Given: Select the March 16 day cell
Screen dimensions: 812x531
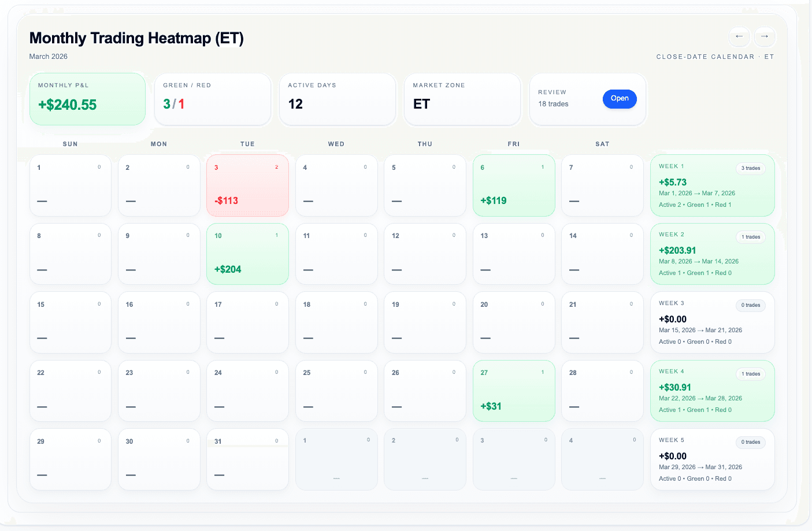Looking at the screenshot, I should pyautogui.click(x=159, y=322).
